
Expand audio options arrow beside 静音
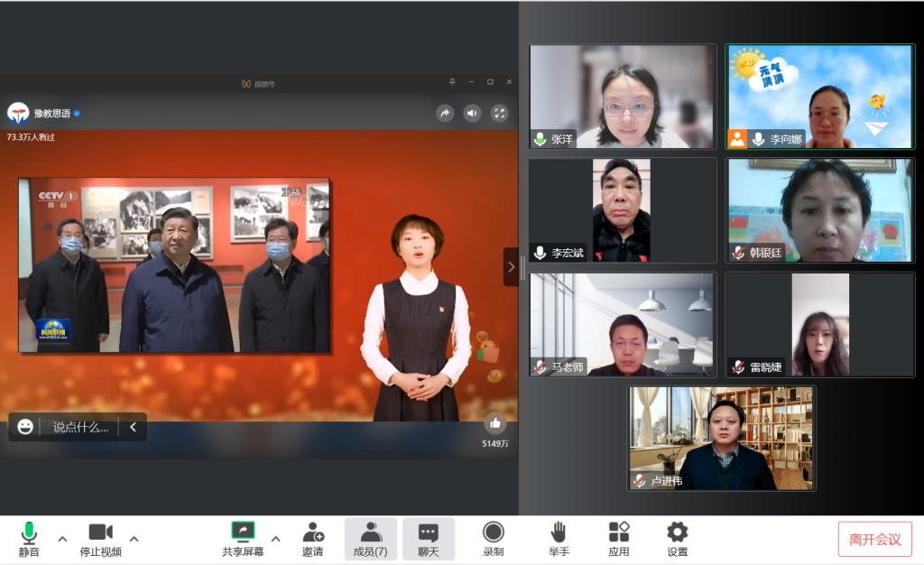pos(62,539)
